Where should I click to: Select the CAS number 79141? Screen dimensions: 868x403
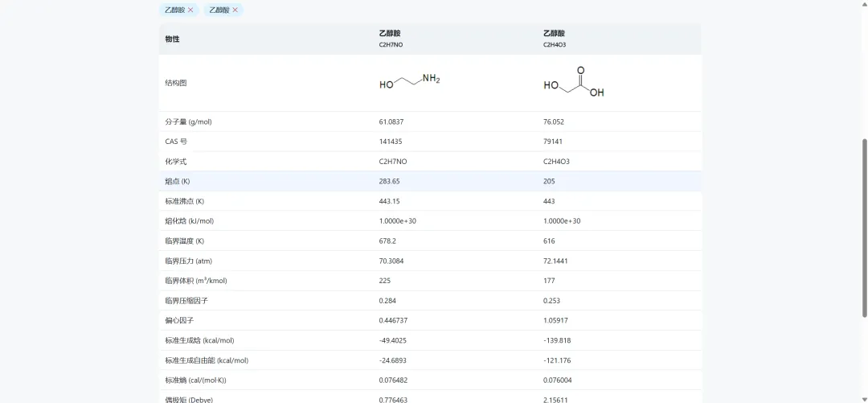[552, 142]
